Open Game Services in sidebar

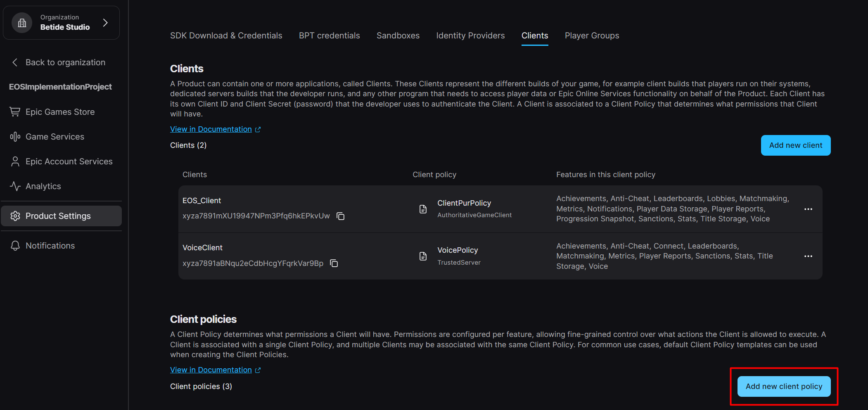coord(55,137)
